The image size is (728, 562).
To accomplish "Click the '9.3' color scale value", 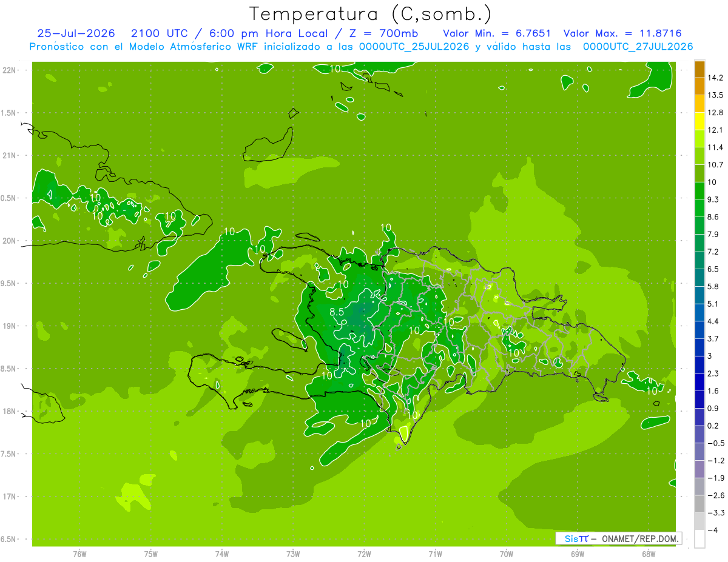I will coord(713,199).
